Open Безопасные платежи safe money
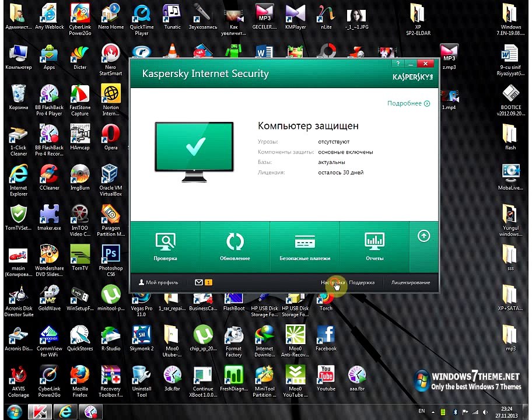This screenshot has height=420, width=532. point(304,247)
